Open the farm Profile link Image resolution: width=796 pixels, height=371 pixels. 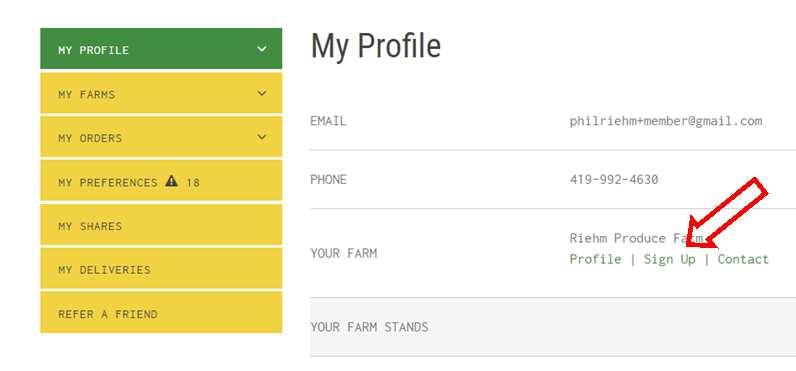coord(595,259)
